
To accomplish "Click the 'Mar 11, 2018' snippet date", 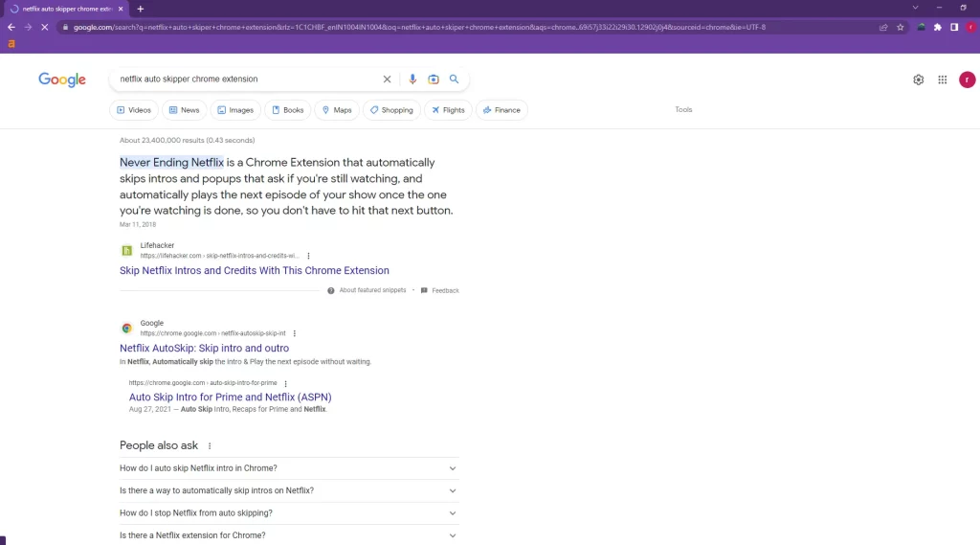I will pos(138,224).
